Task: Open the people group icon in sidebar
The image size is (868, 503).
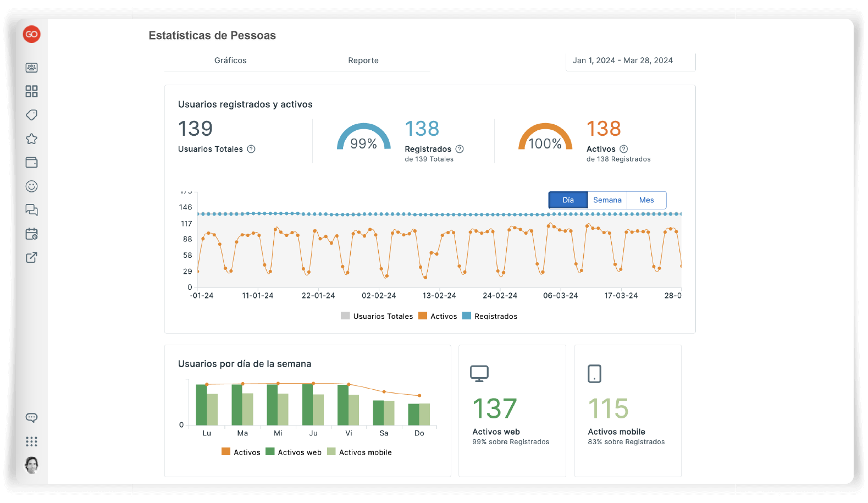Action: pos(31,68)
